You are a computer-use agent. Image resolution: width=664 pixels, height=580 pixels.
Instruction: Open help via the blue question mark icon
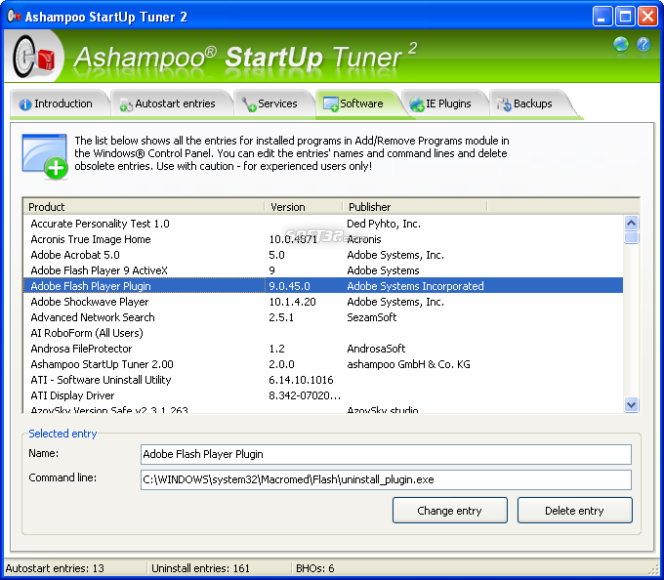tap(643, 44)
